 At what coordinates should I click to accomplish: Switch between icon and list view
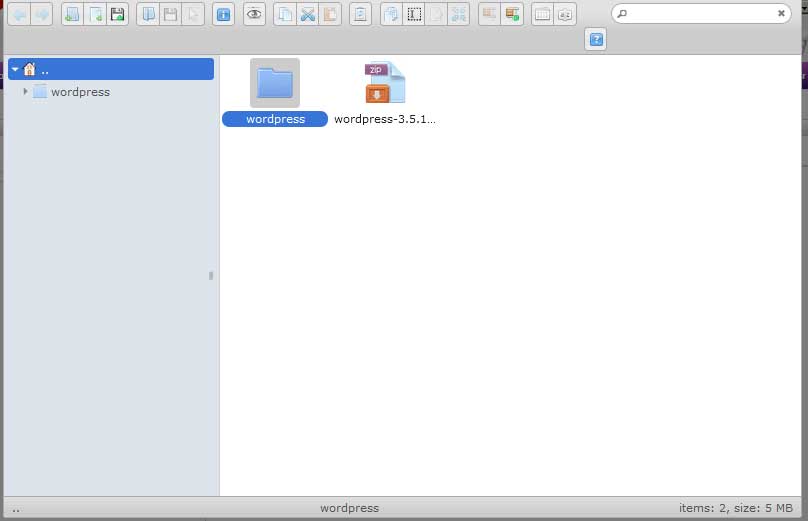coord(543,14)
